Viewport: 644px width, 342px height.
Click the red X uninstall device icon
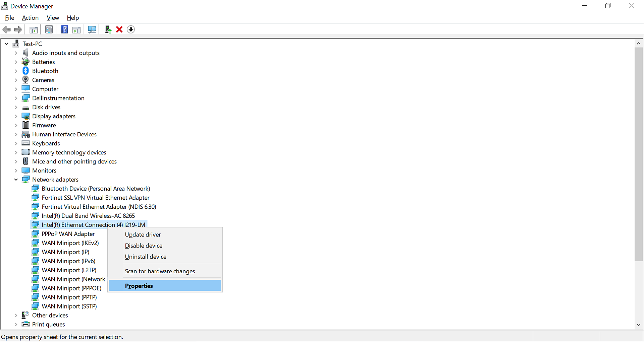tap(119, 29)
